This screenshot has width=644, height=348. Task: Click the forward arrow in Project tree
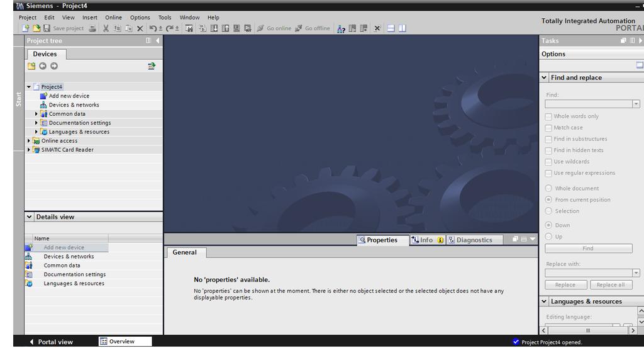pos(54,66)
